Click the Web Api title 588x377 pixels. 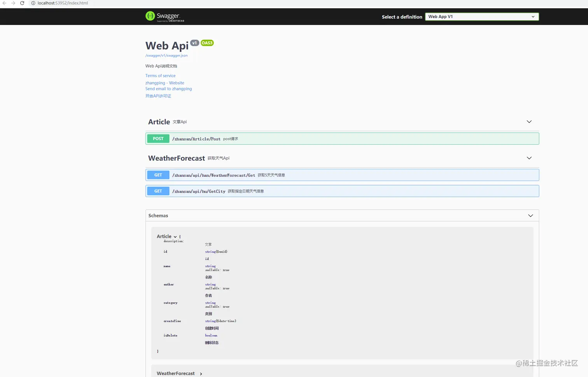tap(167, 46)
